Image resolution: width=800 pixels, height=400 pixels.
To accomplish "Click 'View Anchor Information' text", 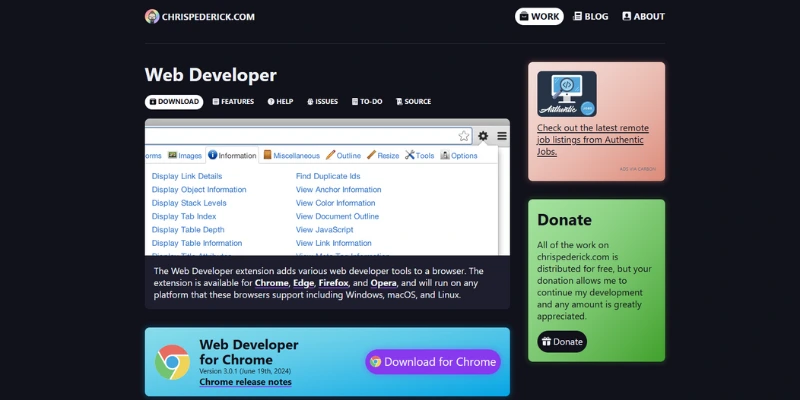I will point(338,189).
